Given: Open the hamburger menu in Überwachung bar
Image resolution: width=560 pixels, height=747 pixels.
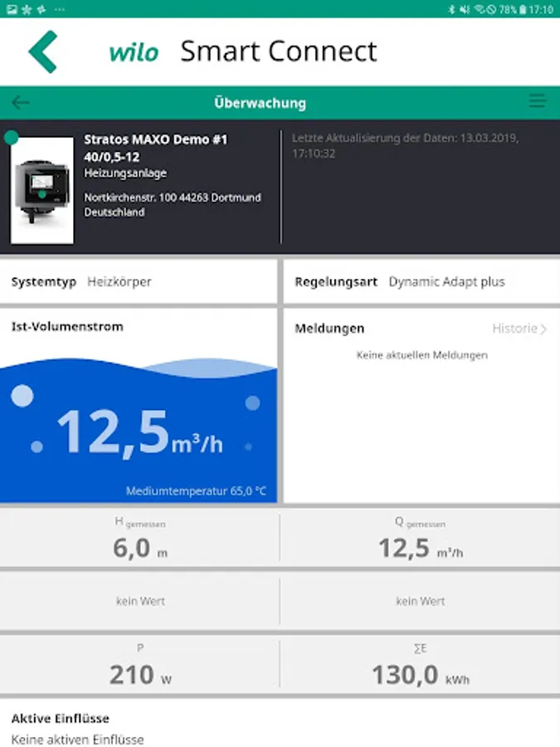Looking at the screenshot, I should coord(538,100).
